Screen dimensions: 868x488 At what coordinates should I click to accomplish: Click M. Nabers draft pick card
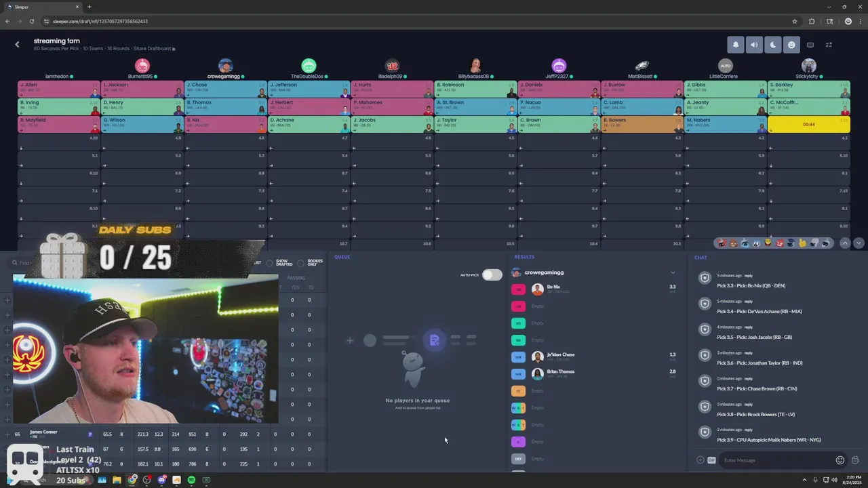click(x=725, y=124)
